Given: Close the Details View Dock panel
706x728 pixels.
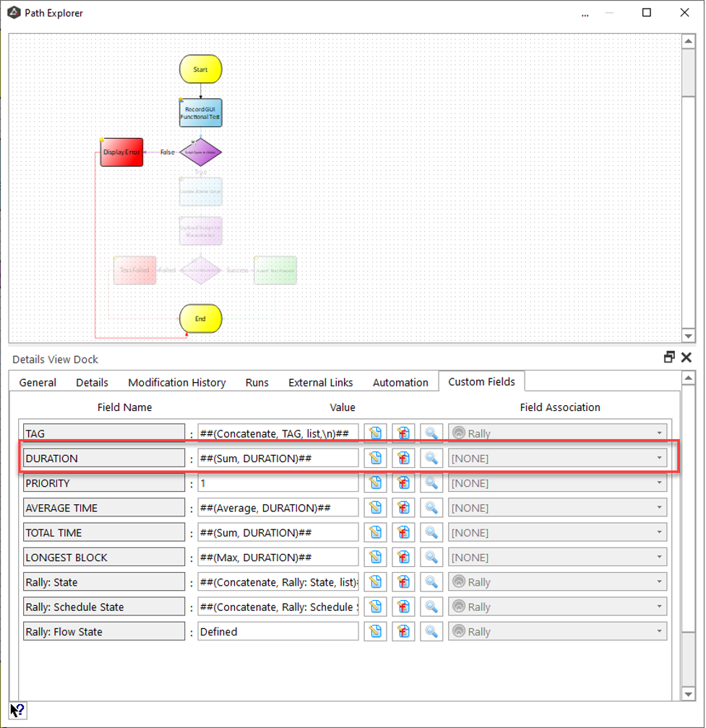Looking at the screenshot, I should tap(685, 357).
